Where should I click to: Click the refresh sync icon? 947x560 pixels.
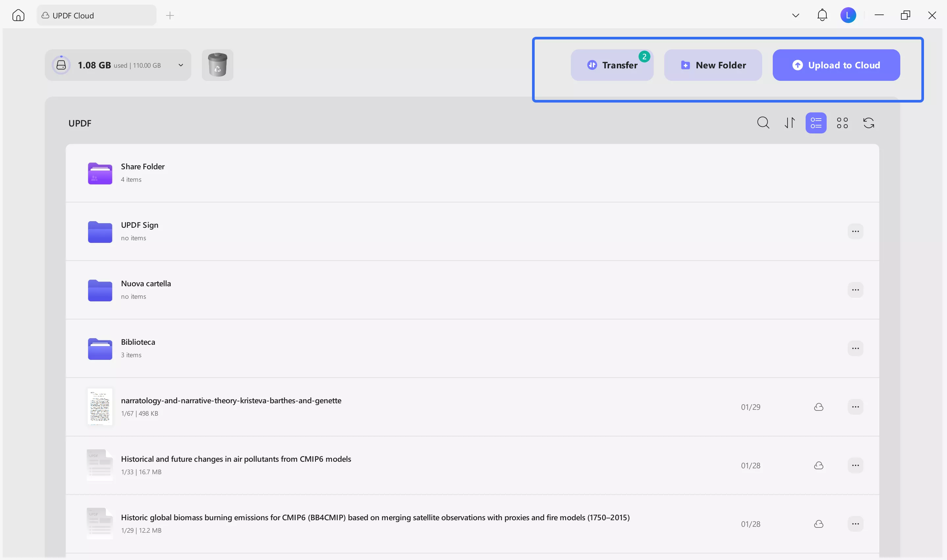coord(868,123)
